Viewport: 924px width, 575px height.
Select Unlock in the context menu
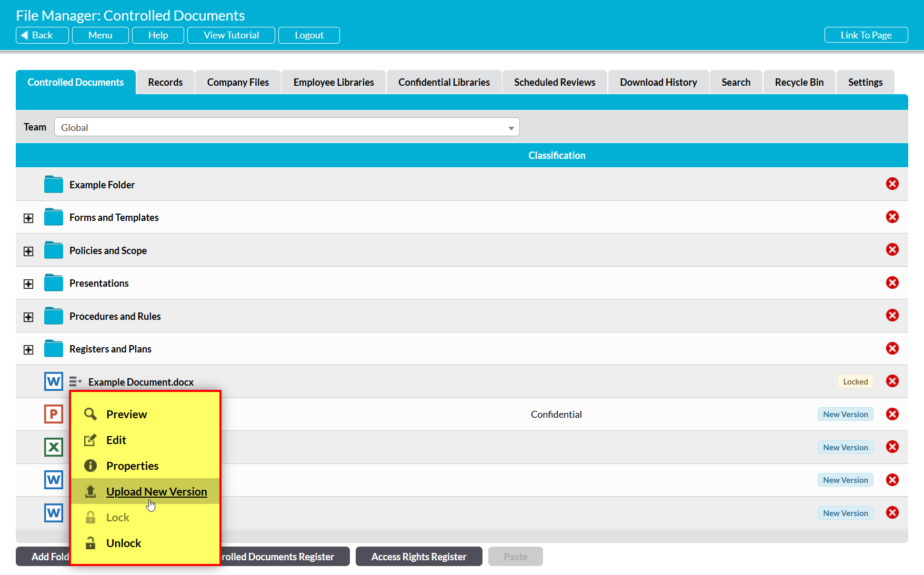pyautogui.click(x=124, y=543)
